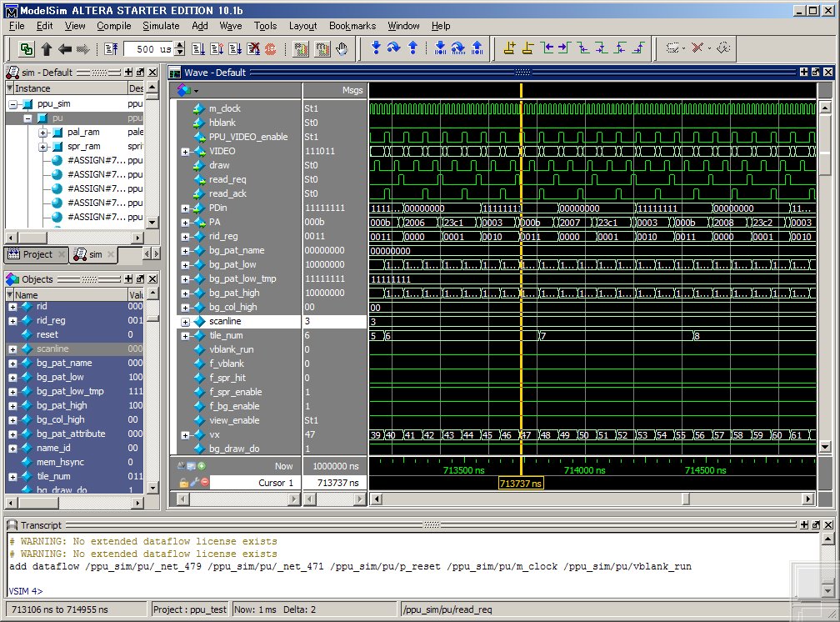Click the Run -All icon

pos(235,49)
